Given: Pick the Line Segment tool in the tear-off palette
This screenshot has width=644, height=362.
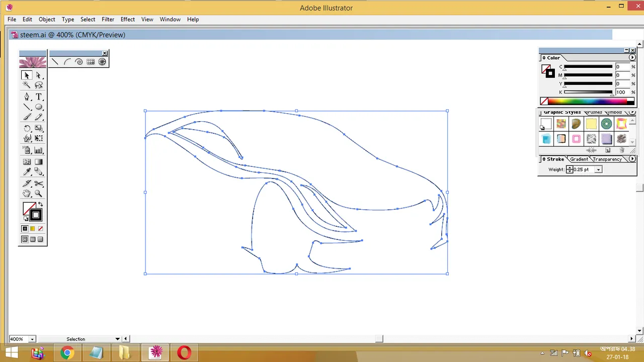Looking at the screenshot, I should coord(55,62).
